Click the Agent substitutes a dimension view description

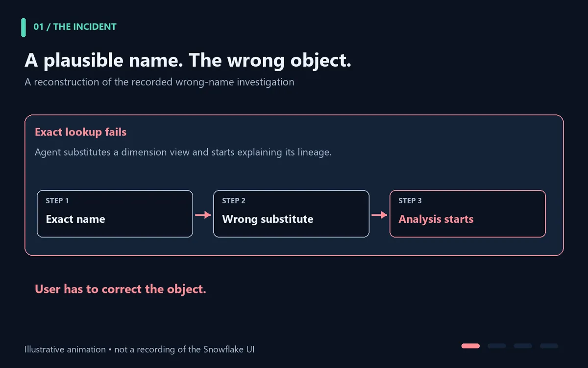(x=183, y=152)
